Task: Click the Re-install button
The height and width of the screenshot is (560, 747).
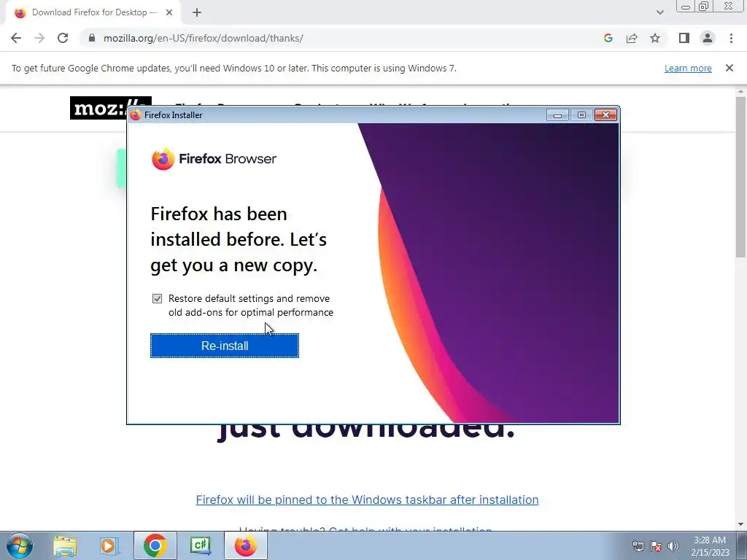Action: tap(225, 346)
